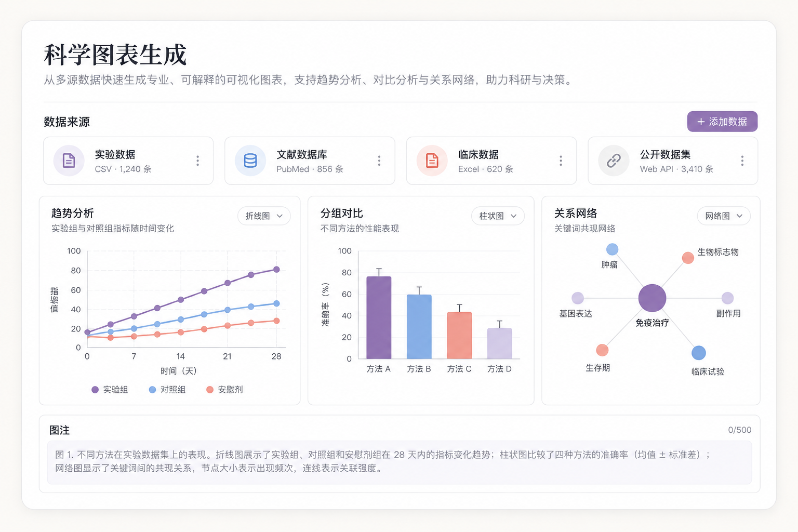Open the 实验数据 card's more-options menu
798x532 pixels.
[x=197, y=161]
